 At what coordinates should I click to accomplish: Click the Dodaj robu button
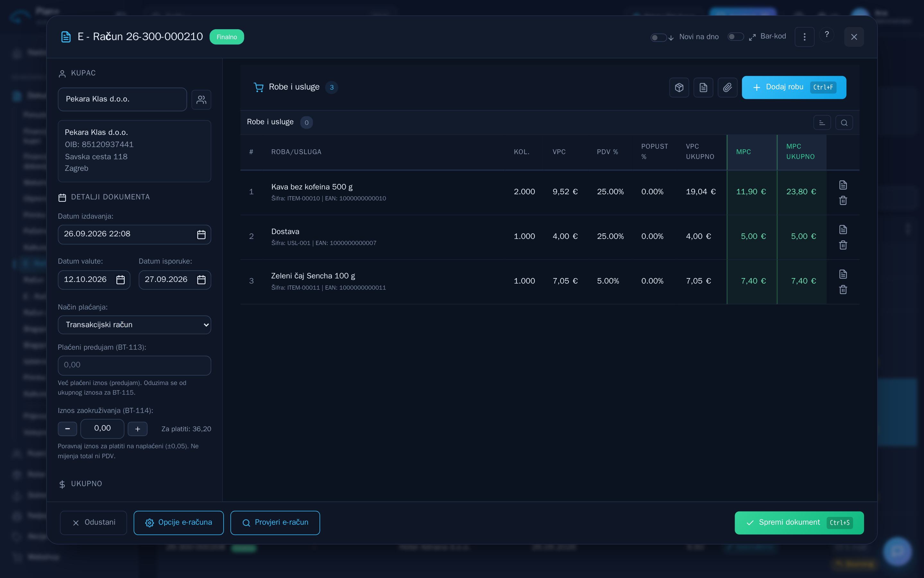pos(794,88)
